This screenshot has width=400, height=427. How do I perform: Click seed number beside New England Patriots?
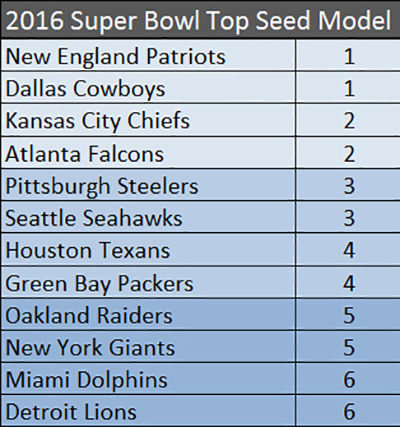[348, 55]
